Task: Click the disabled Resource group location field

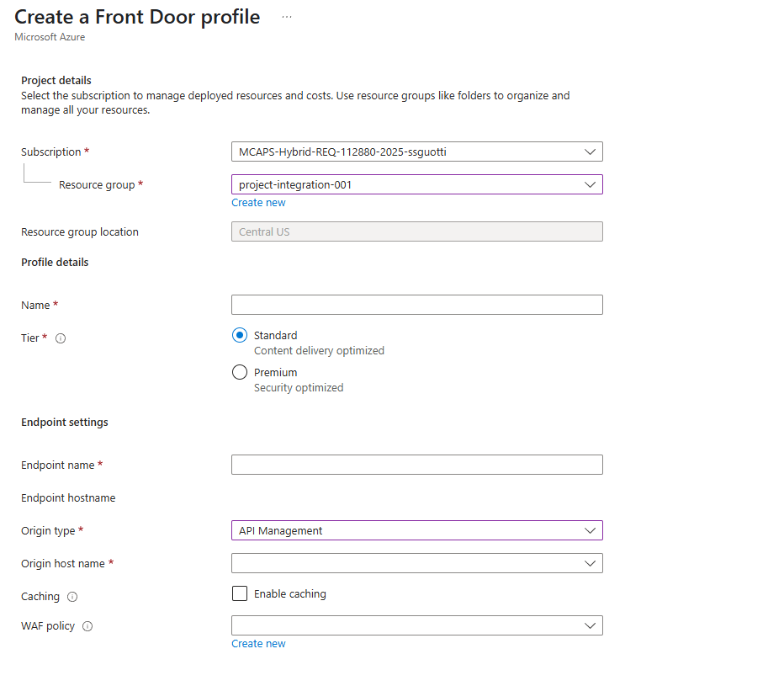Action: pos(417,232)
